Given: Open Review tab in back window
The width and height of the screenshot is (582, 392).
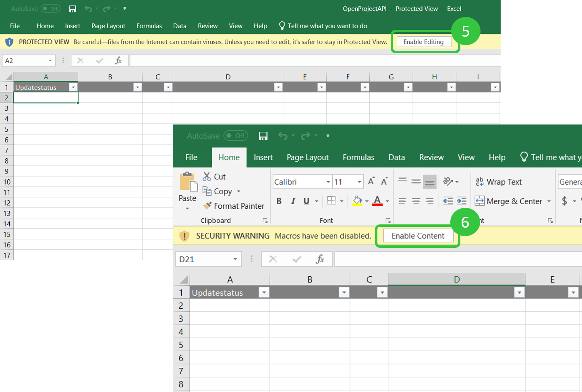Looking at the screenshot, I should click(x=208, y=26).
